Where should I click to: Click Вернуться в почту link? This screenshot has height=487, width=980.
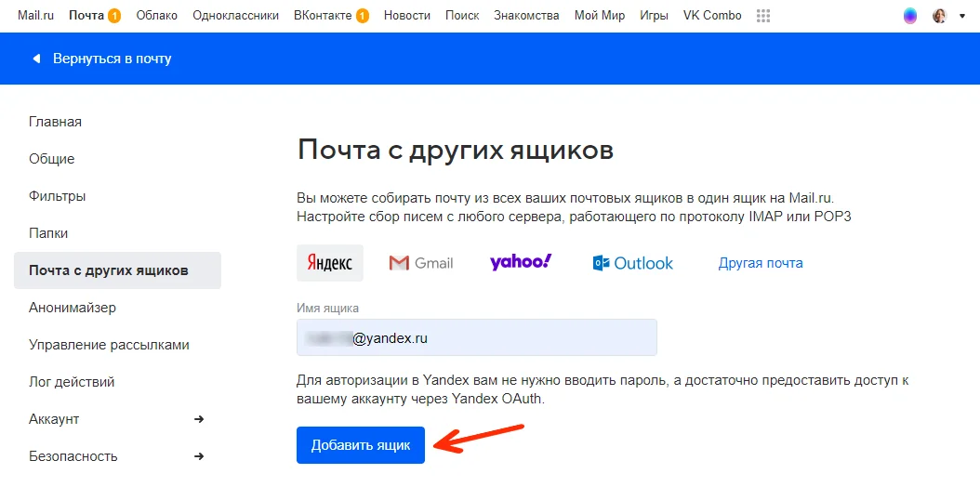click(x=113, y=59)
